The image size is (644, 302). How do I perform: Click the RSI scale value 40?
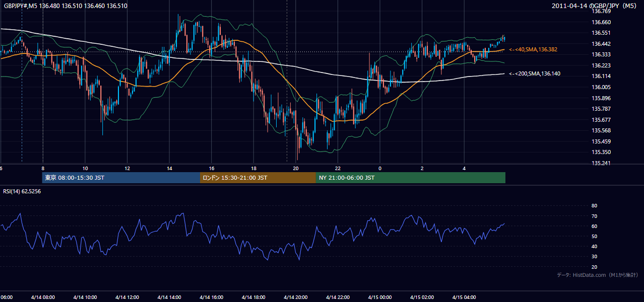(594, 246)
